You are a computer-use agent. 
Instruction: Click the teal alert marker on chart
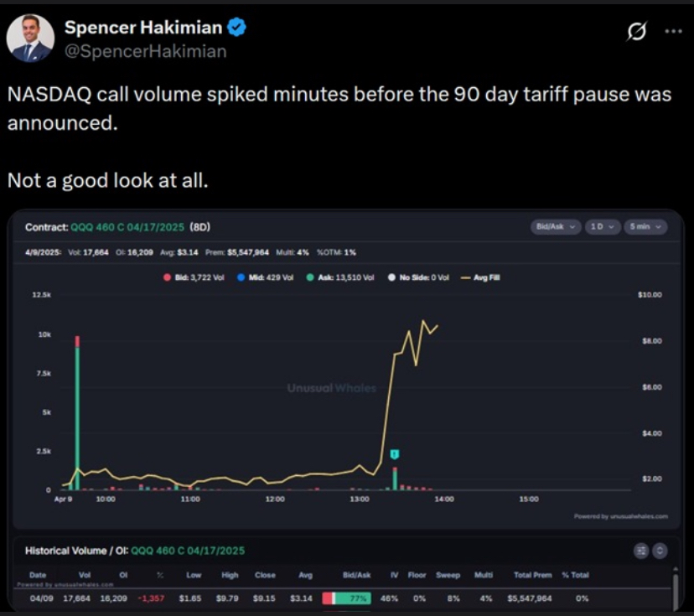[395, 454]
